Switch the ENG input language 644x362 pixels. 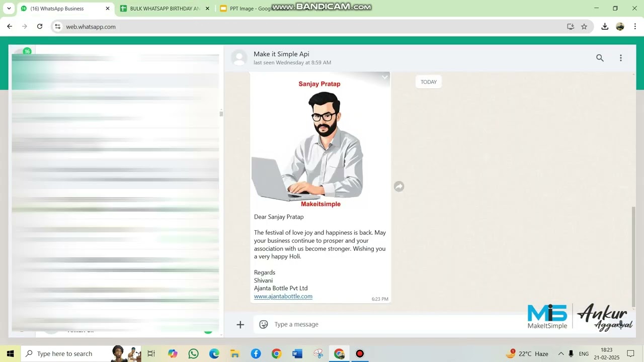[584, 353]
